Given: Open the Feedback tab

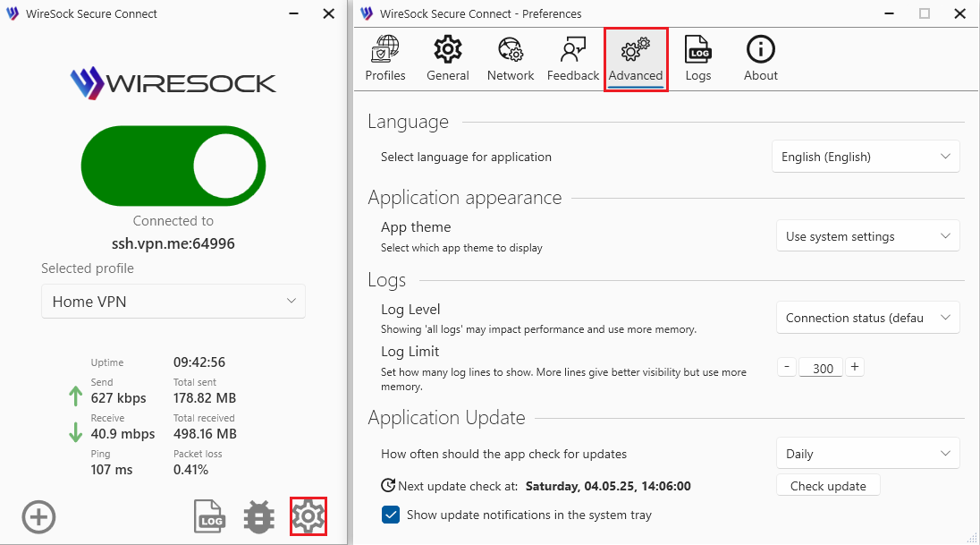Looking at the screenshot, I should point(573,59).
